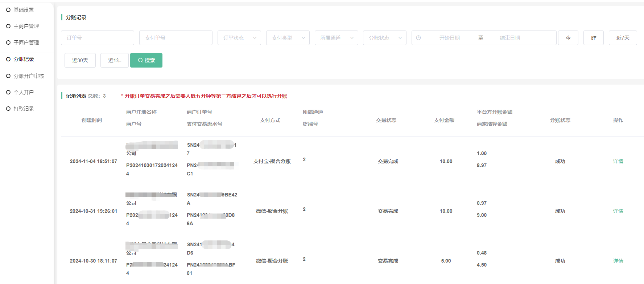Click the circle icon beside 打款记录

(8, 109)
